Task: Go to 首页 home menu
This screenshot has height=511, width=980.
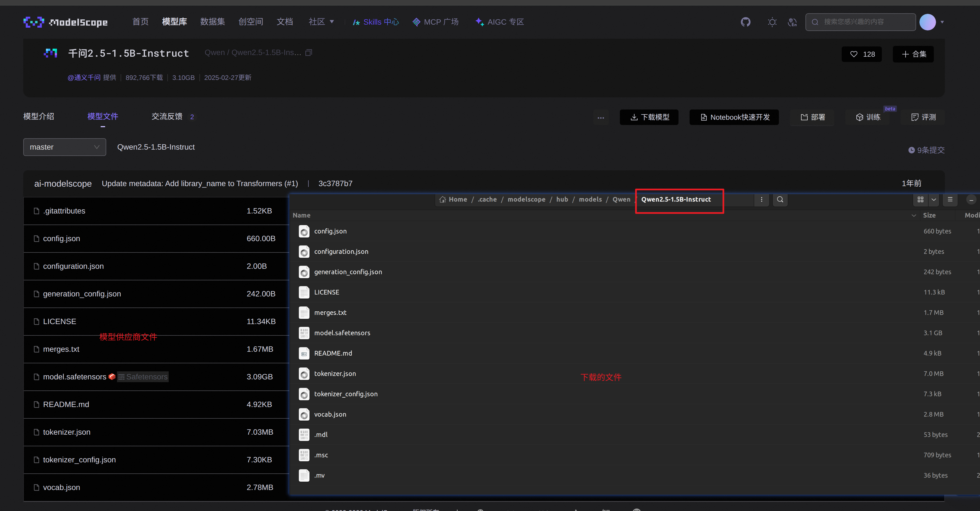Action: click(x=141, y=22)
